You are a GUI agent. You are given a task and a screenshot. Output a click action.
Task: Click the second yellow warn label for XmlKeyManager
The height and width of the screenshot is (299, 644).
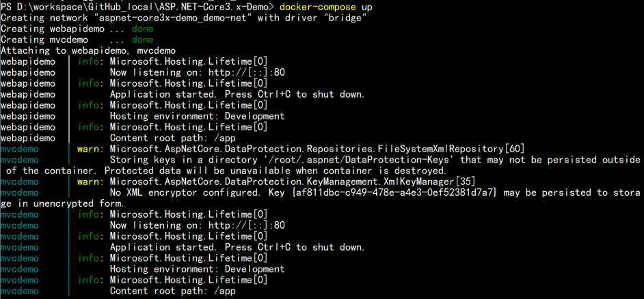coord(88,182)
